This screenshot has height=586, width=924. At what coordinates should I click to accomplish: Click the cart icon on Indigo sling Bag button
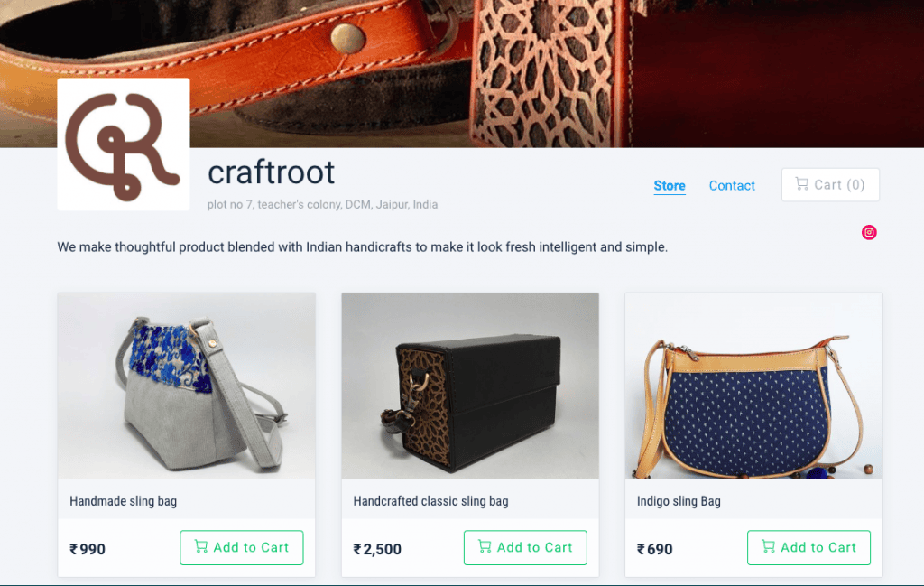coord(768,547)
